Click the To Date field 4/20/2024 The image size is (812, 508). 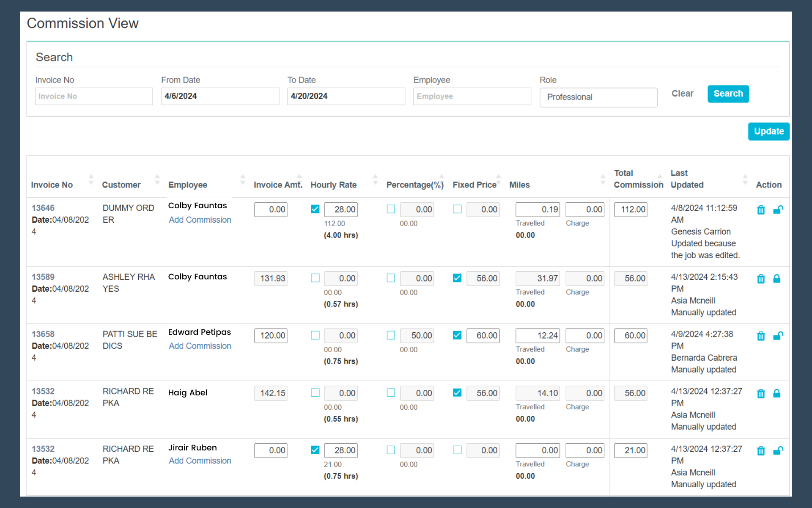coord(346,97)
